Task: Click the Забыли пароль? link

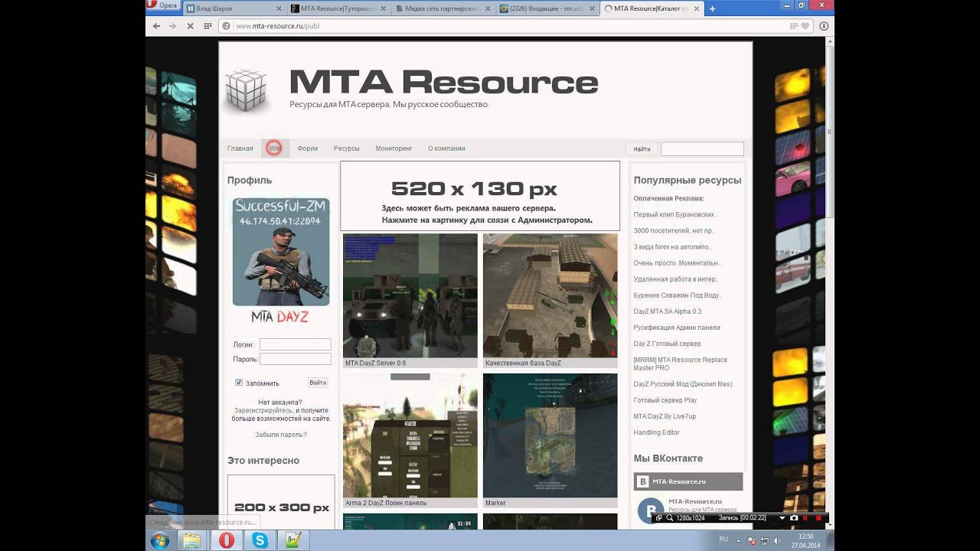Action: tap(281, 435)
